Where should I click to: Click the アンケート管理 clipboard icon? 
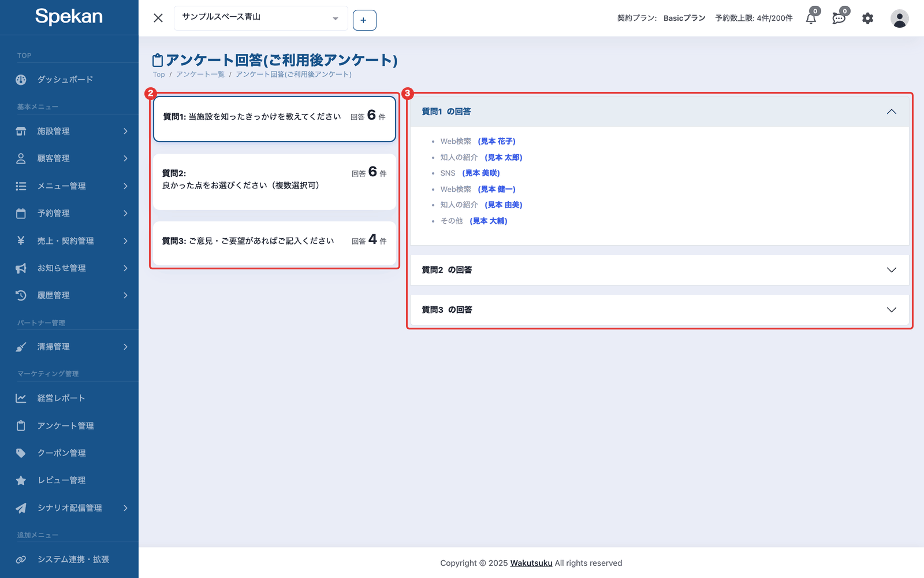click(21, 426)
